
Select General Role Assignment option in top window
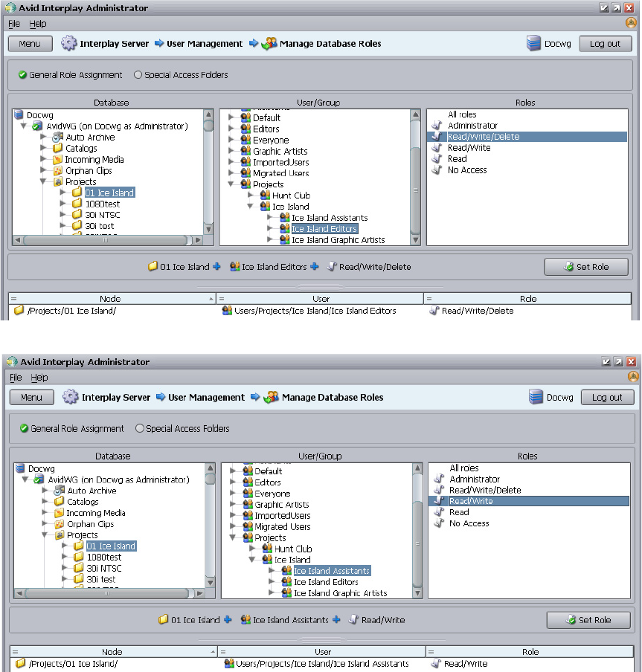click(70, 74)
